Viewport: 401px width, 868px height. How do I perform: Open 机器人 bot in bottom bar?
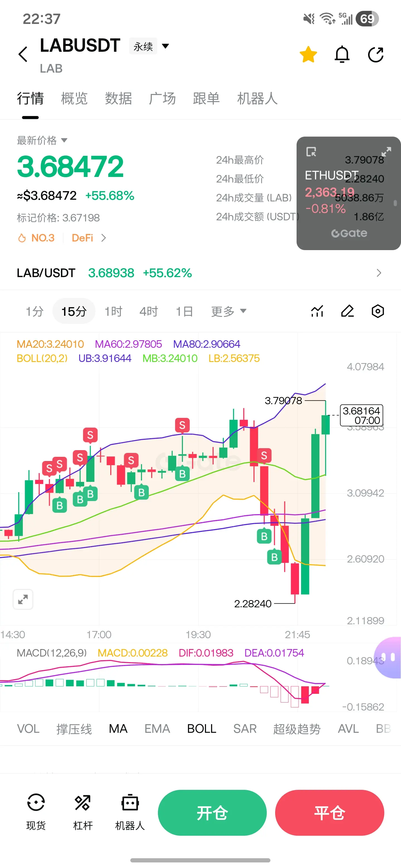(x=130, y=812)
